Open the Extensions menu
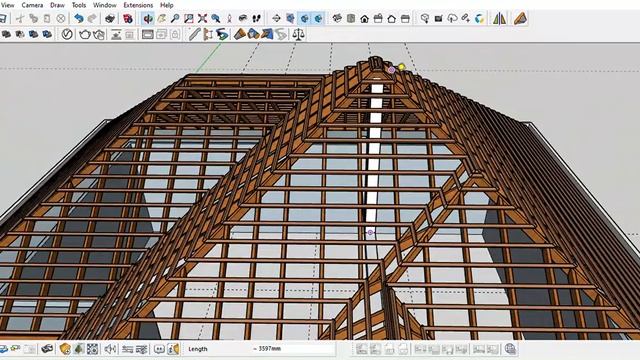 (138, 5)
